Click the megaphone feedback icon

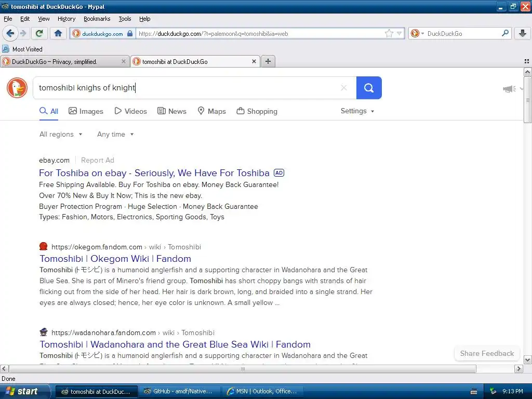point(509,89)
